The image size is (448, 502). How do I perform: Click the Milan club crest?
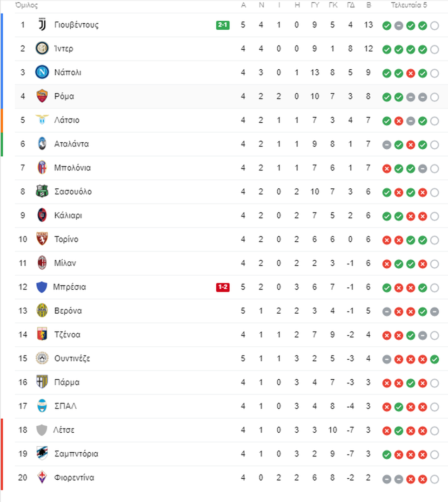[x=42, y=263]
